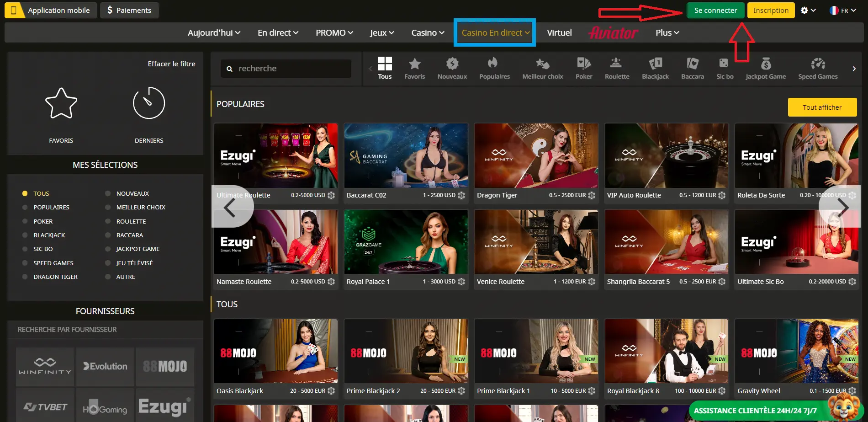Select the Roulette radio filter
The height and width of the screenshot is (422, 868).
tap(108, 221)
